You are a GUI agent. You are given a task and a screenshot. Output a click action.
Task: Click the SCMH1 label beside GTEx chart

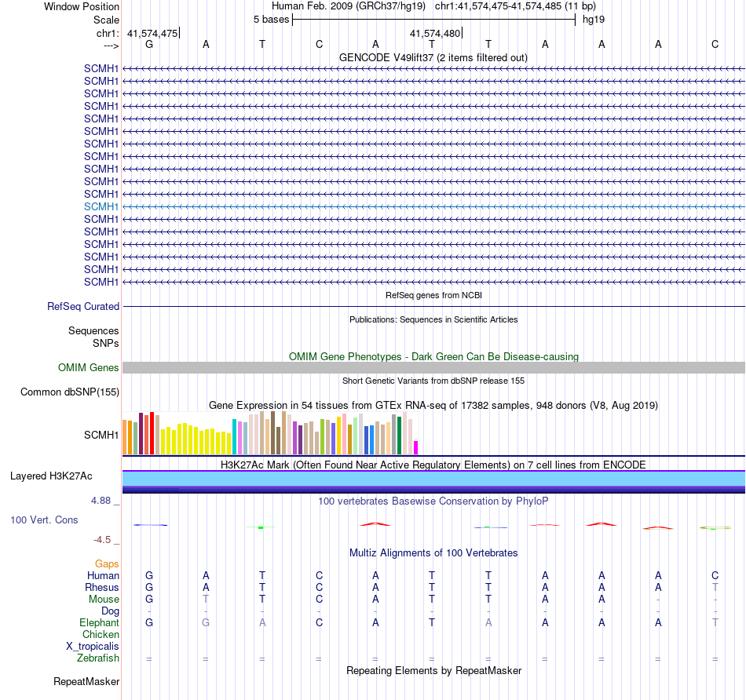(x=101, y=435)
